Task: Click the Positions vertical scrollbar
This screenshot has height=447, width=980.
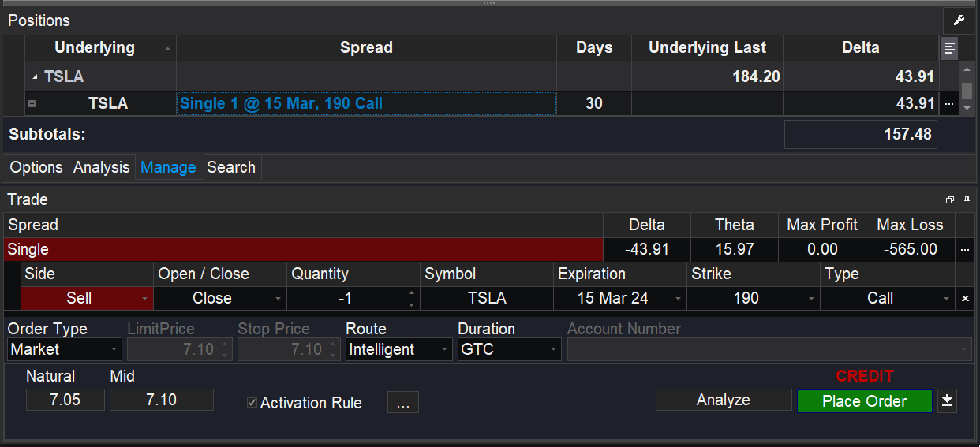Action: [x=967, y=90]
